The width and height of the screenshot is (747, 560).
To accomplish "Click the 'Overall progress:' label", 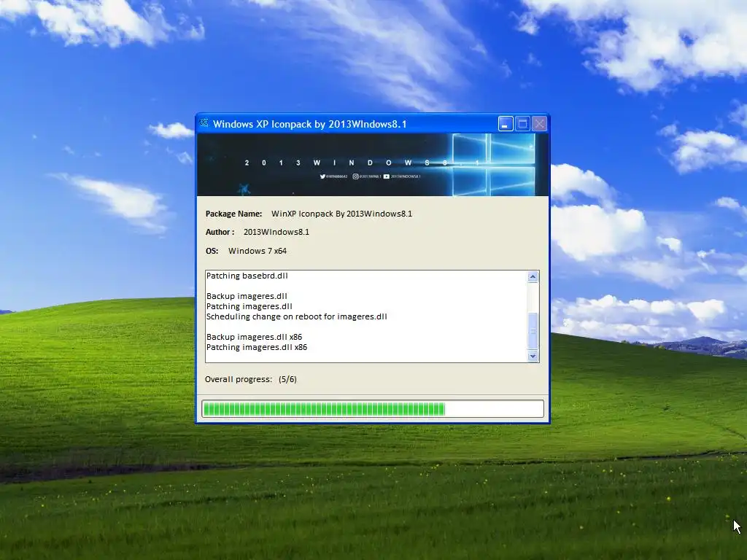I will tap(239, 379).
